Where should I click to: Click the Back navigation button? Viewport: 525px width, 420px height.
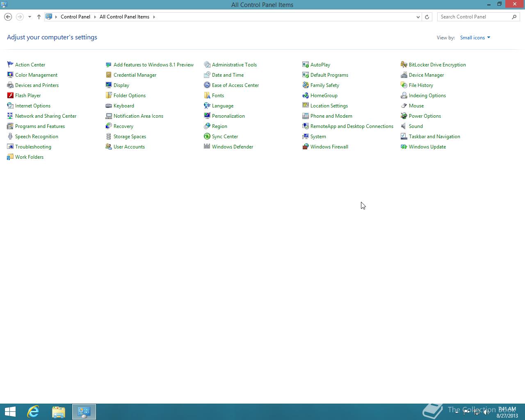pos(8,17)
